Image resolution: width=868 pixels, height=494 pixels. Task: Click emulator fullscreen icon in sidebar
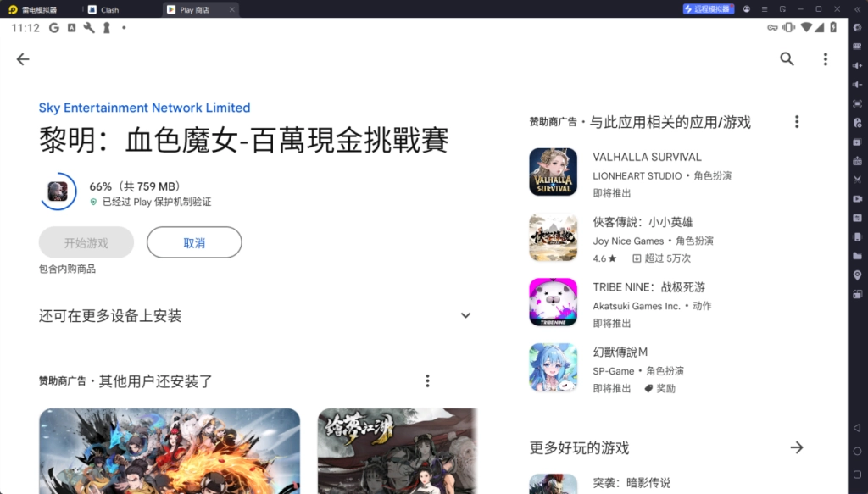coord(857,103)
